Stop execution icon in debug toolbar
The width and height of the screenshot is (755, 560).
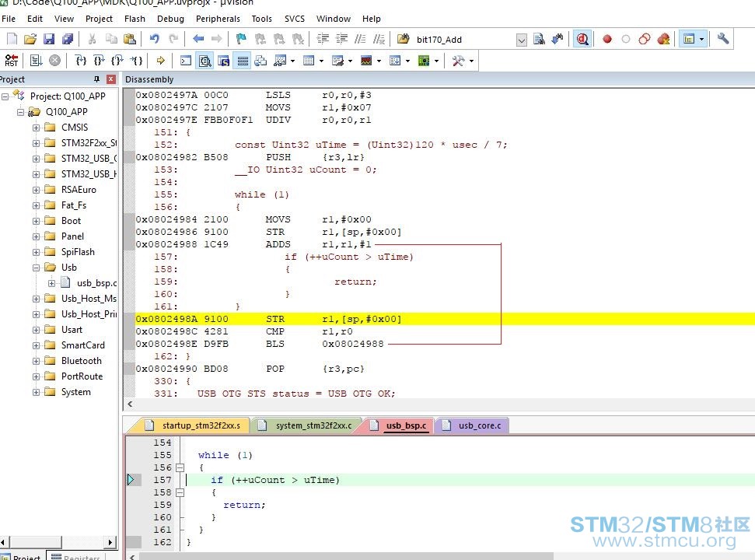[55, 61]
